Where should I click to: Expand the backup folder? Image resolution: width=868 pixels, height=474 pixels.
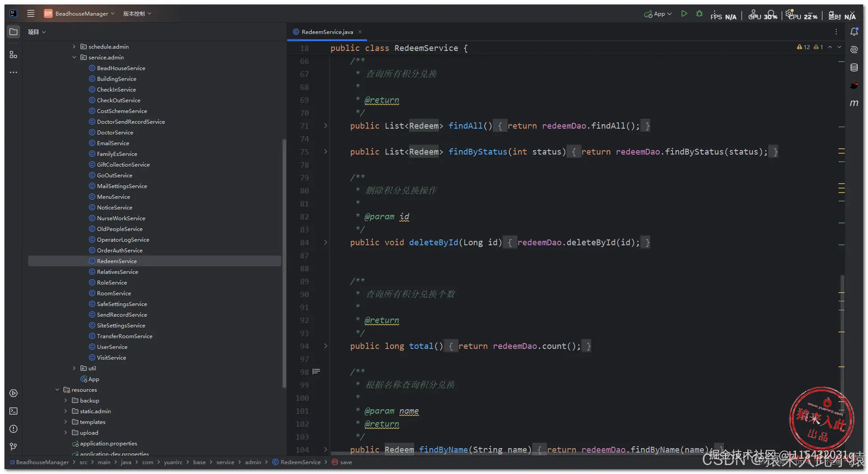click(66, 400)
